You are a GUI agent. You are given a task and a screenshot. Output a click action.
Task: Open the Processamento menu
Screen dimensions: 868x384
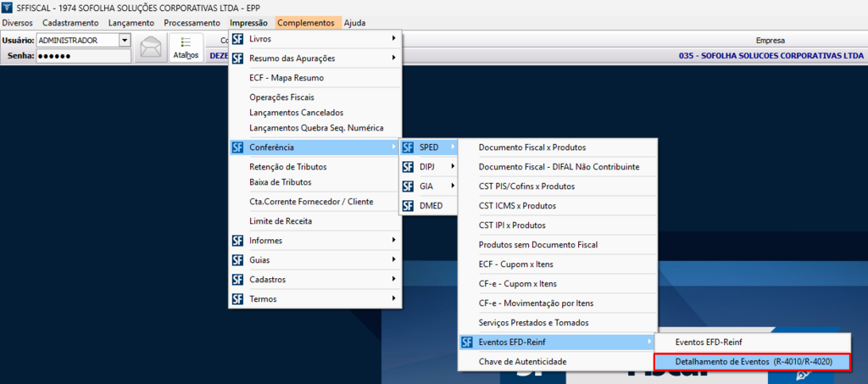[x=192, y=23]
